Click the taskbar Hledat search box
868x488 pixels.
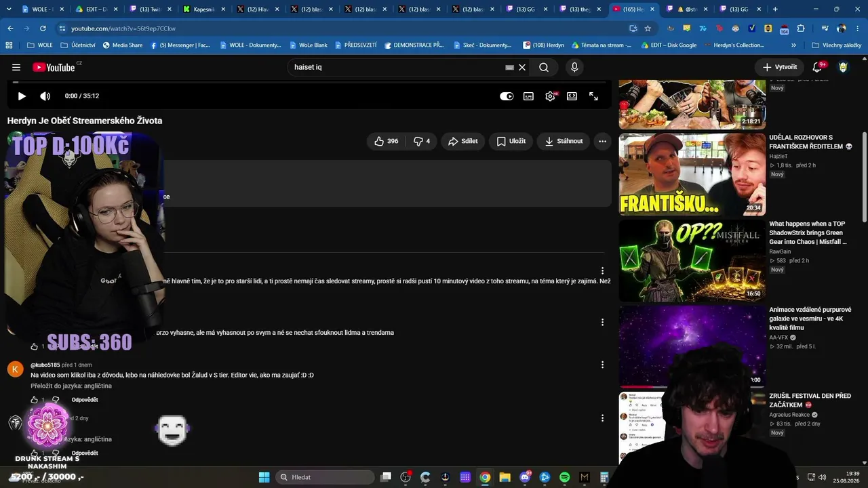(x=324, y=477)
